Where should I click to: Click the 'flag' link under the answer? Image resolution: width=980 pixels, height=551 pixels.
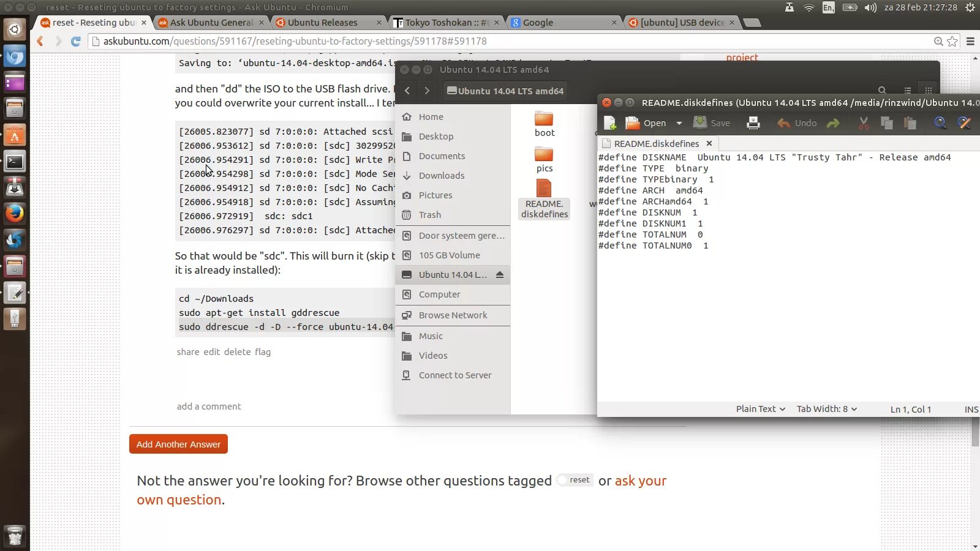coord(263,352)
